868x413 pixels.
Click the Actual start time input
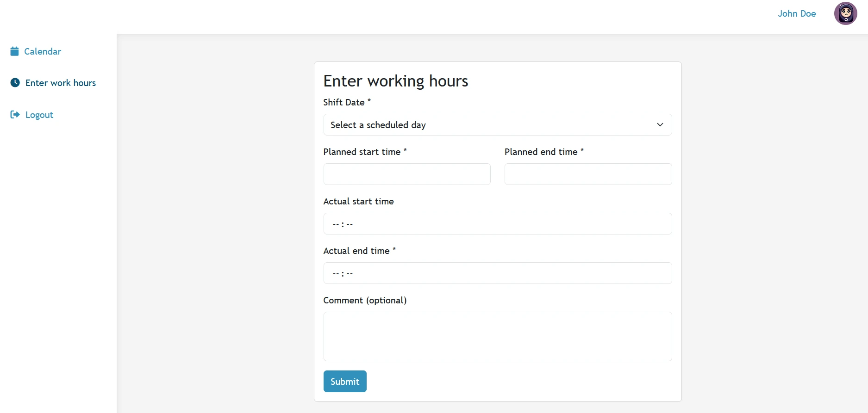pos(498,224)
